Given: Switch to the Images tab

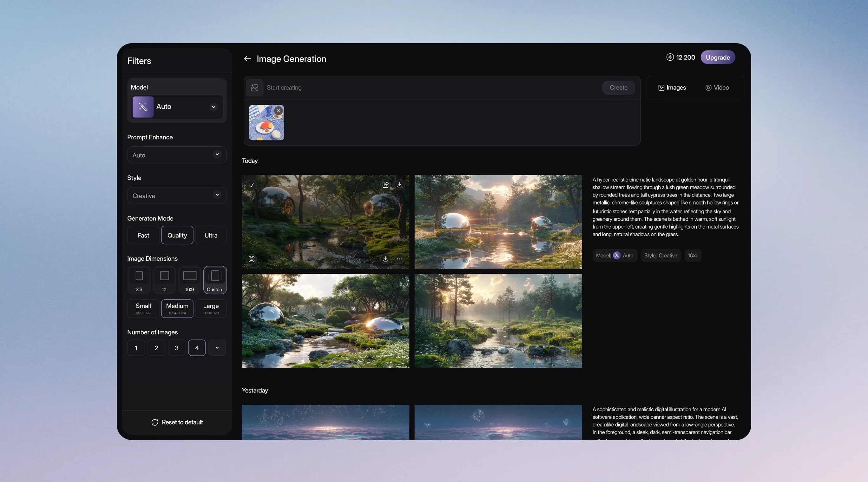Looking at the screenshot, I should pyautogui.click(x=672, y=88).
